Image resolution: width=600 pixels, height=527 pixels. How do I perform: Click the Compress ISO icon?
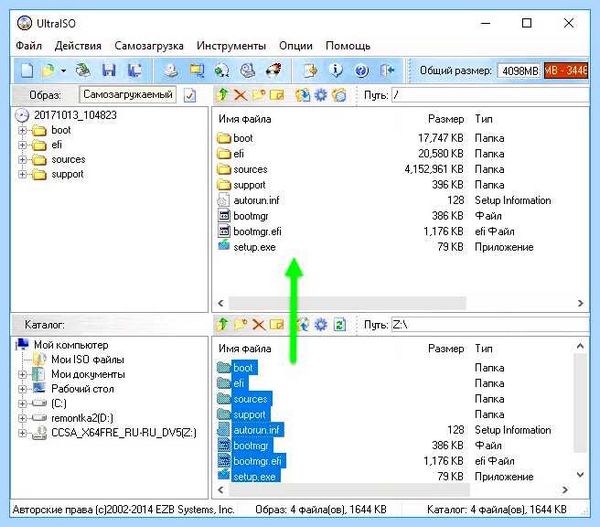coord(197,70)
